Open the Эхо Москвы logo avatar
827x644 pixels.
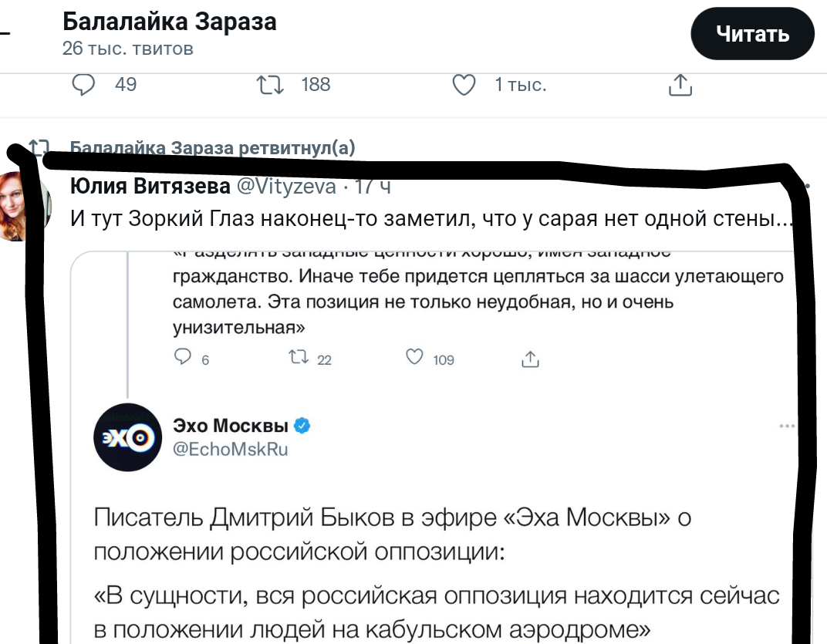click(x=127, y=437)
